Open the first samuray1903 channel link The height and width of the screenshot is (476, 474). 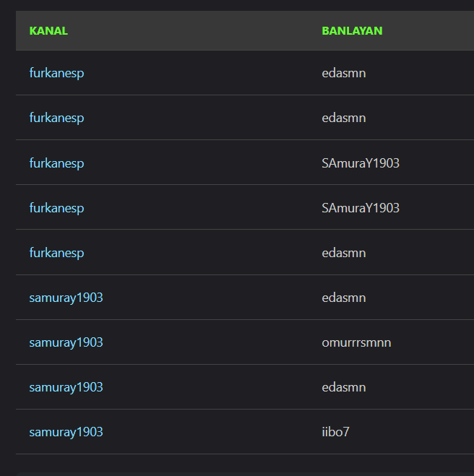click(x=66, y=298)
